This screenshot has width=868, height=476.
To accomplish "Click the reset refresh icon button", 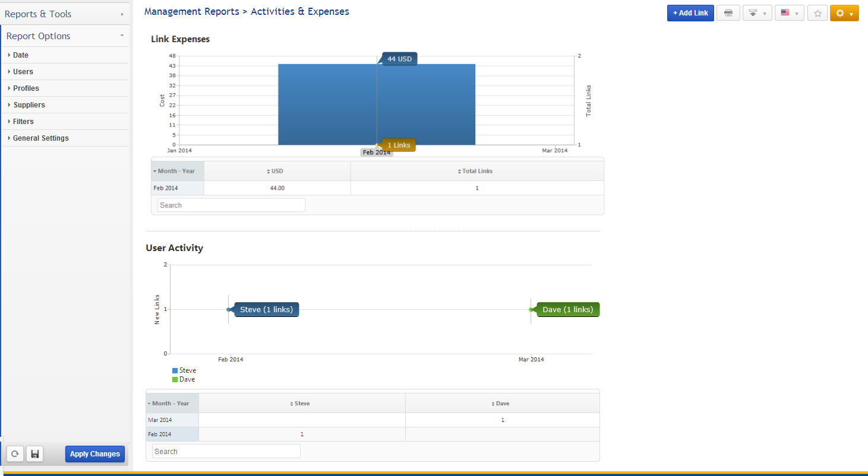I will click(15, 454).
